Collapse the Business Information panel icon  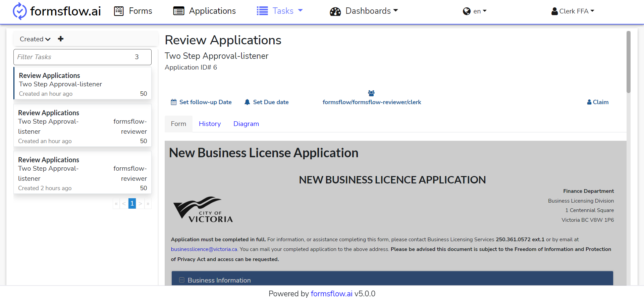tap(182, 280)
